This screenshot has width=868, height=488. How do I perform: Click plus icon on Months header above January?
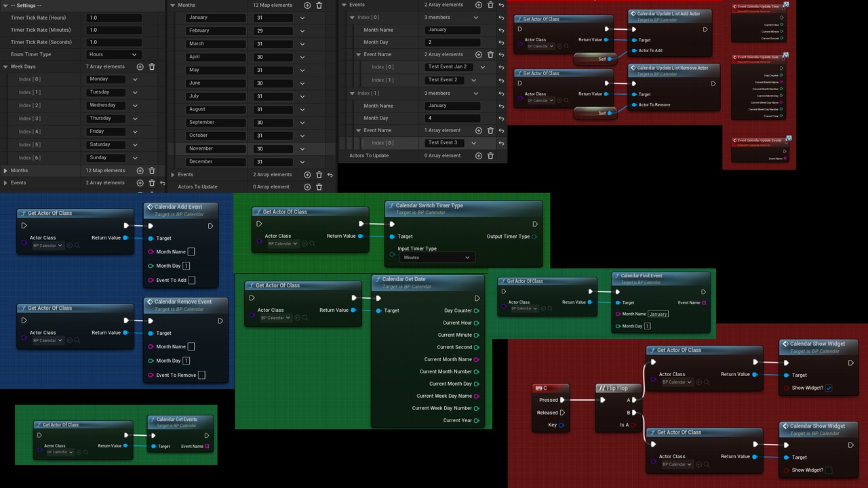(x=308, y=5)
